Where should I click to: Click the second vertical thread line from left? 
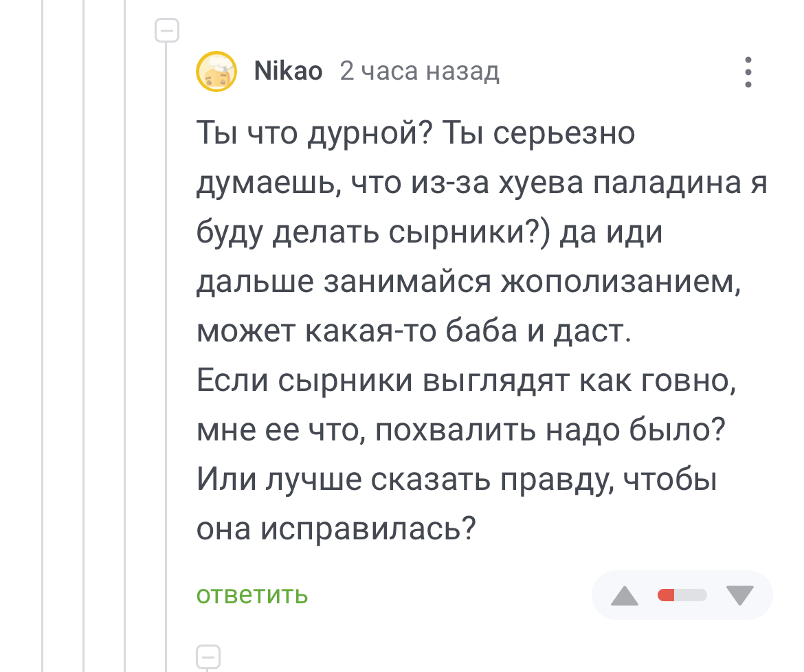(84, 336)
